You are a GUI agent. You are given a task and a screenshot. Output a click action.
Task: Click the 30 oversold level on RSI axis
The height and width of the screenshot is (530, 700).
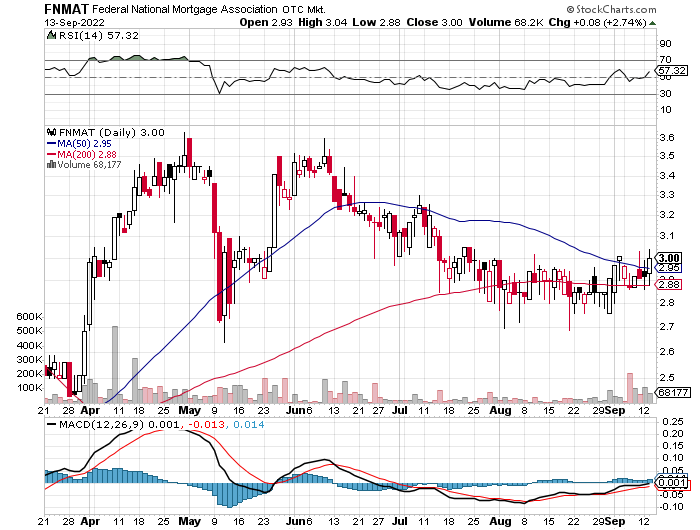coord(665,93)
